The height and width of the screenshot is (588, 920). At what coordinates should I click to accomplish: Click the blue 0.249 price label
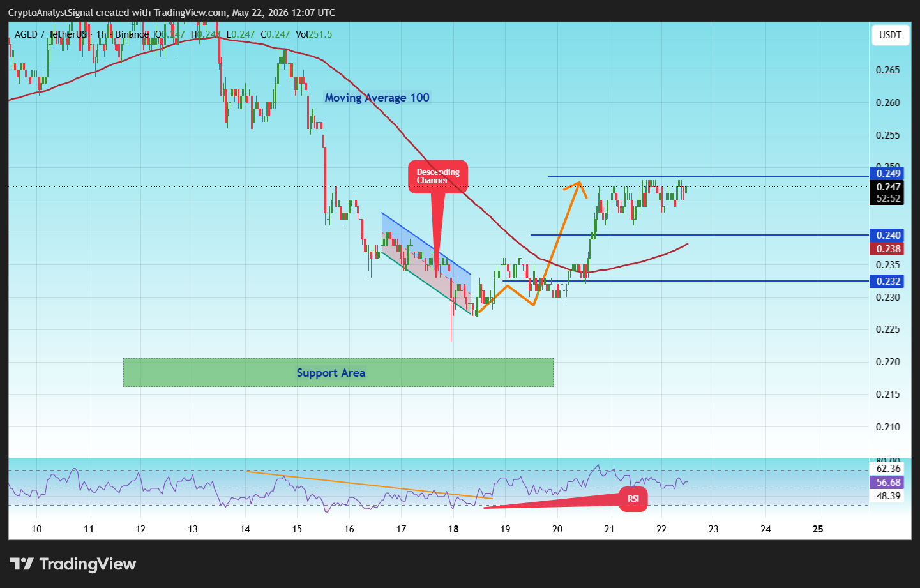pos(888,174)
